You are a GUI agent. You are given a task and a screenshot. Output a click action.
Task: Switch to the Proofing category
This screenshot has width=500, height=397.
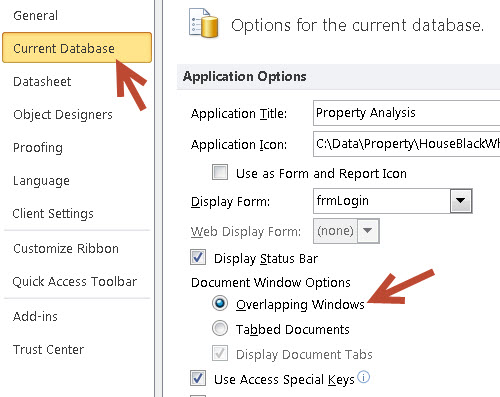click(38, 148)
